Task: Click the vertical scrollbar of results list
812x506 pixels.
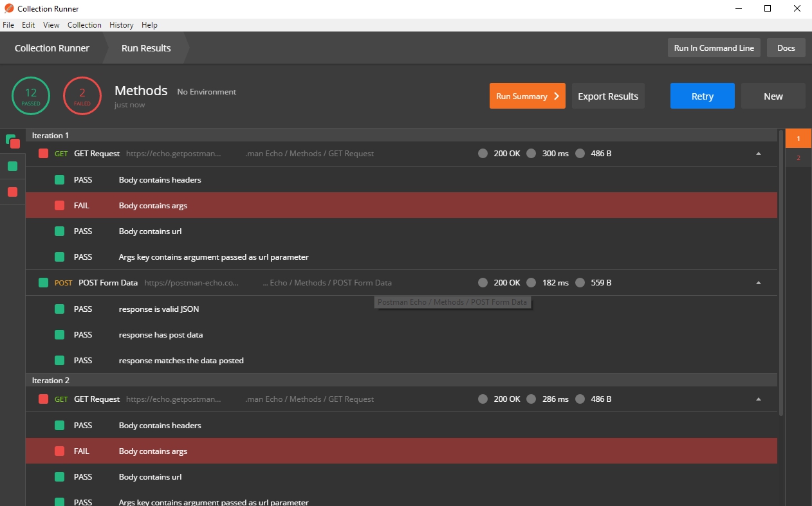Action: [x=781, y=270]
